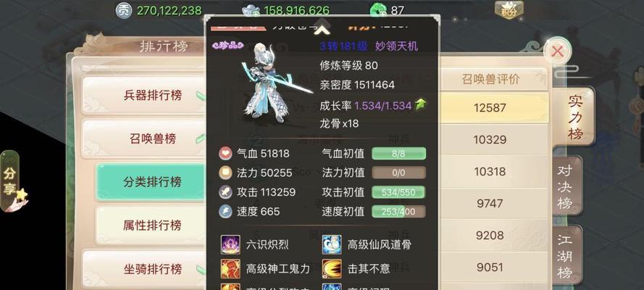Close the ranking window with red X
This screenshot has height=290, width=644.
(x=557, y=51)
